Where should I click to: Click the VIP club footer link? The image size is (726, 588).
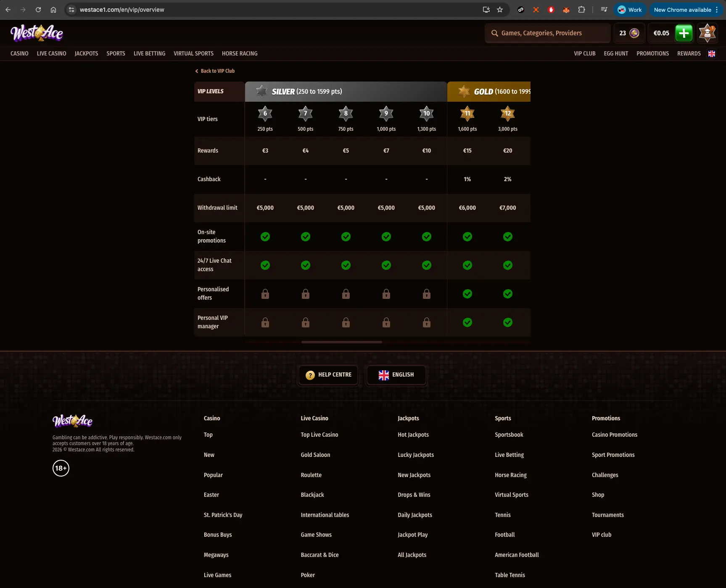pos(602,535)
